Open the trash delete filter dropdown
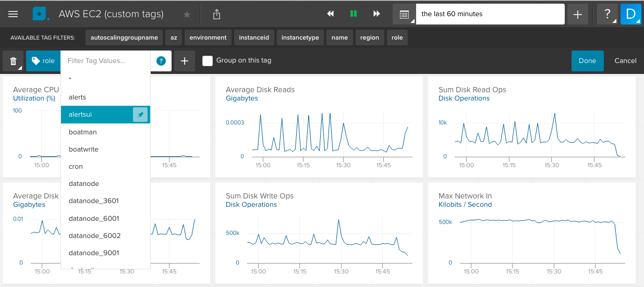644x287 pixels. click(13, 61)
